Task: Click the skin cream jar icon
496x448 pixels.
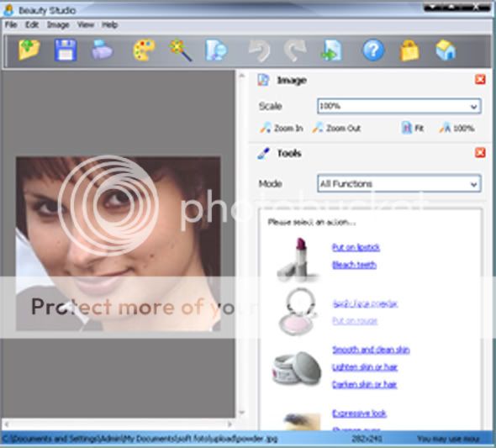Action: point(297,368)
